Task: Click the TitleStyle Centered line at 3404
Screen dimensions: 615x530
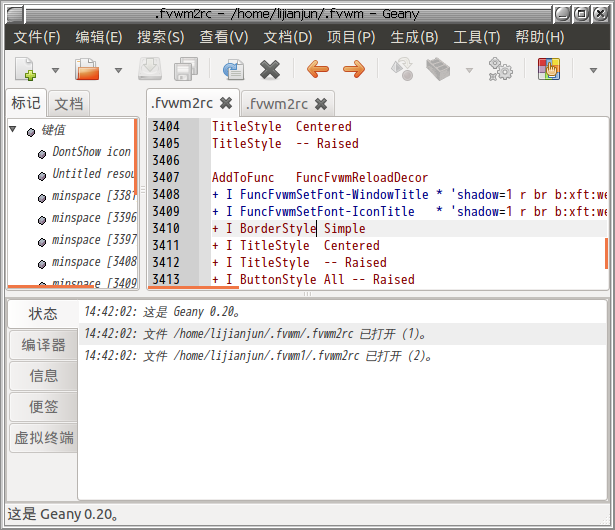Action: tap(282, 127)
